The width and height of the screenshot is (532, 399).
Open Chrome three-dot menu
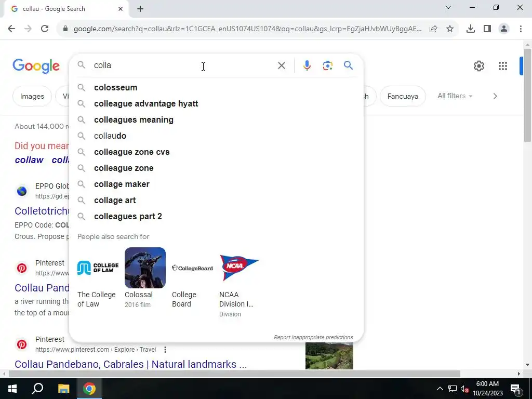(x=521, y=29)
